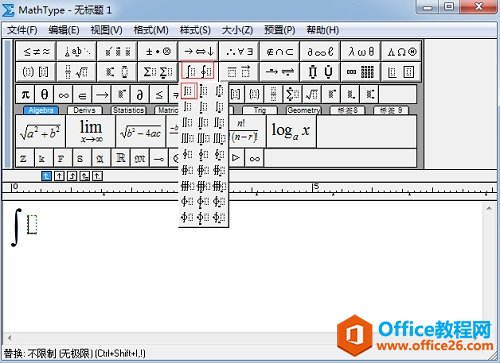
Task: Open the fence templates palette with parentheses and brackets
Action: (x=36, y=71)
